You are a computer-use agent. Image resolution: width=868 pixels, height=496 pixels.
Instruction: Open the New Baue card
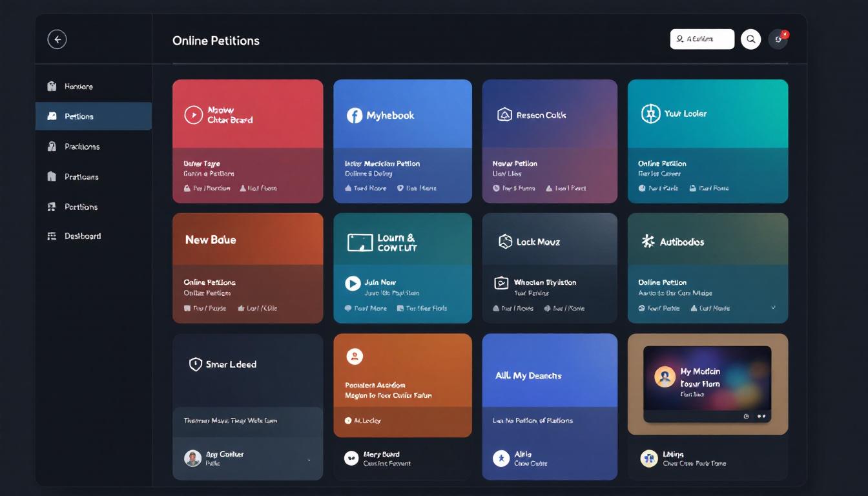pyautogui.click(x=247, y=267)
